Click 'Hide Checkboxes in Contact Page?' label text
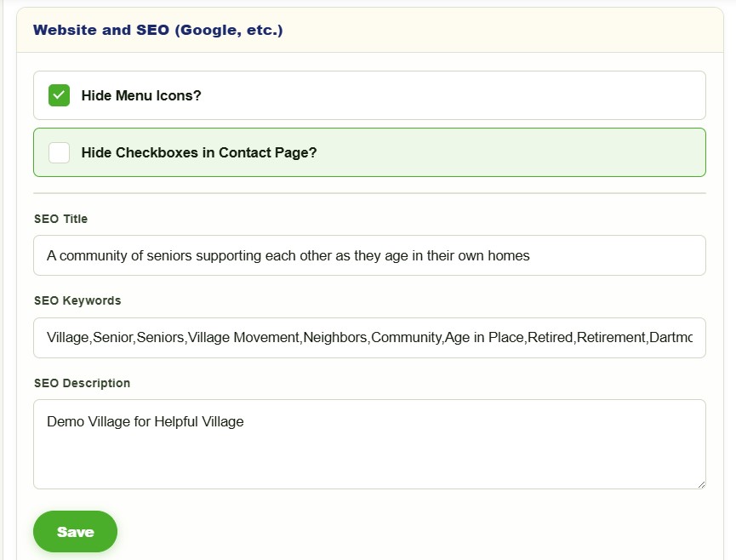The height and width of the screenshot is (560, 736). coord(199,152)
